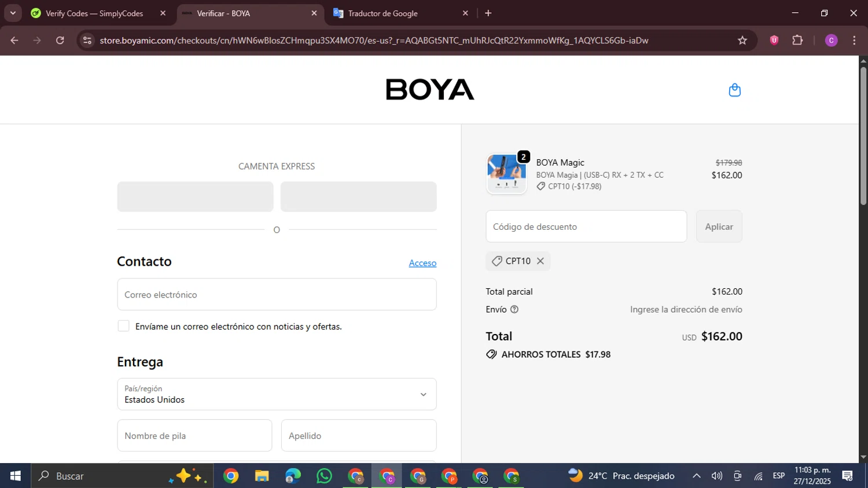Click the address bar URL

(374, 41)
